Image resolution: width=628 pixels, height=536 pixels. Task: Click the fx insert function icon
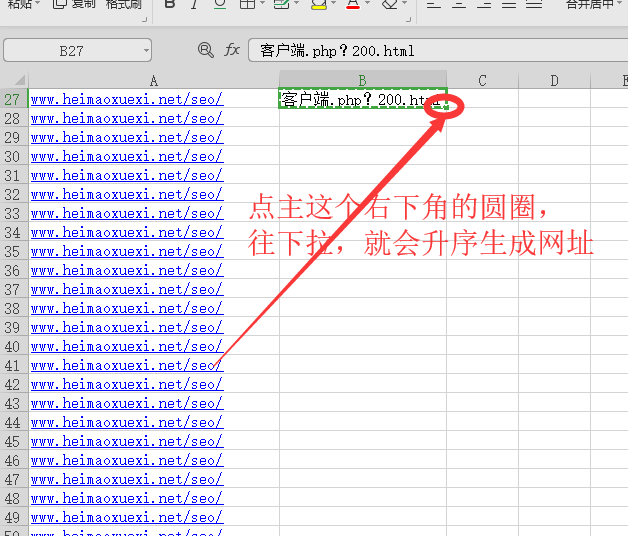(232, 50)
